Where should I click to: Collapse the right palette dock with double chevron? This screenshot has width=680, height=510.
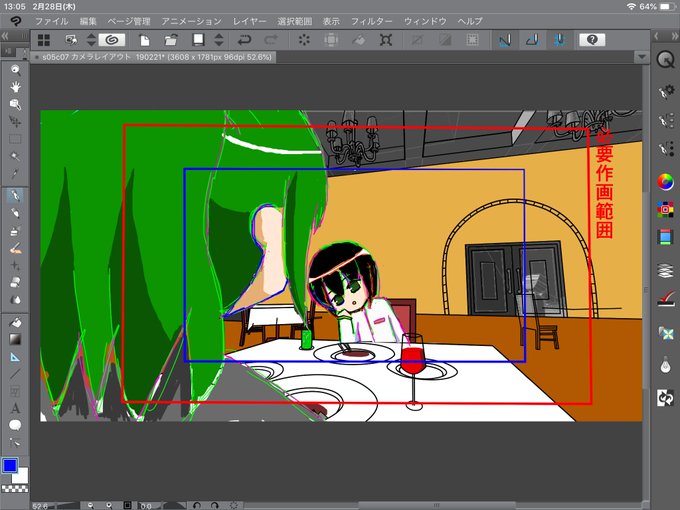click(x=674, y=36)
